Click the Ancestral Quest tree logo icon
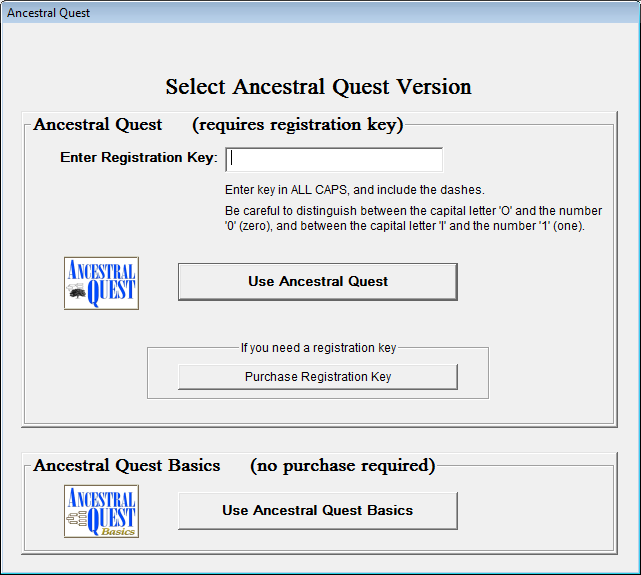The image size is (641, 575). click(x=101, y=283)
